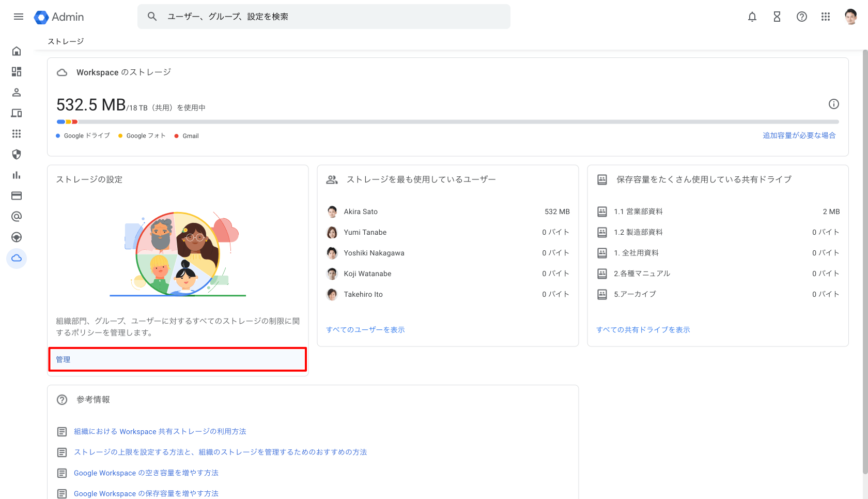Click すべてのユーザーを表示 link
This screenshot has height=499, width=868.
coord(365,330)
